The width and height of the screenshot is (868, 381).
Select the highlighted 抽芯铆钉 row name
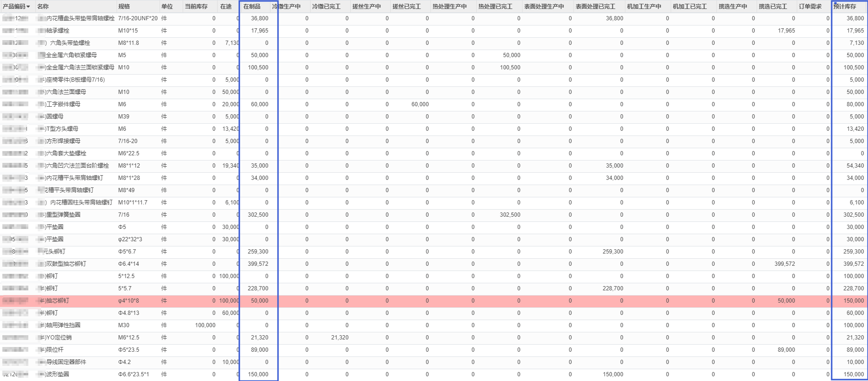pyautogui.click(x=58, y=301)
